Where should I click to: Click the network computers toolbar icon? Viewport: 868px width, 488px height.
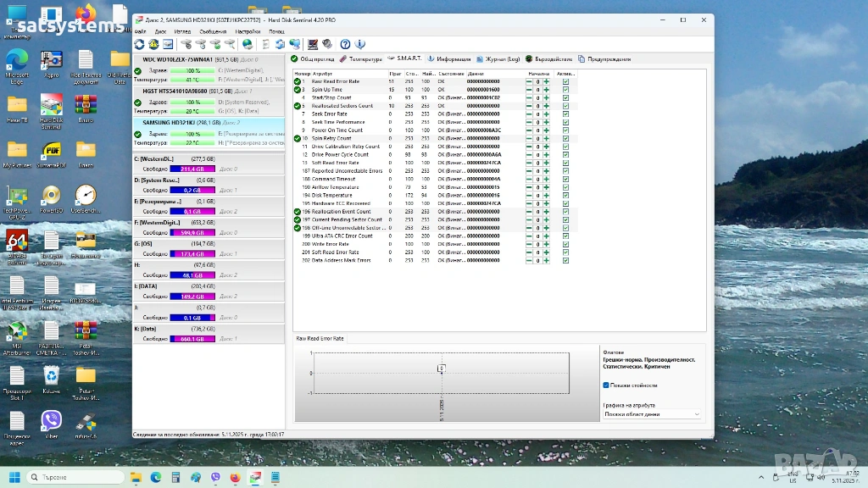click(294, 44)
